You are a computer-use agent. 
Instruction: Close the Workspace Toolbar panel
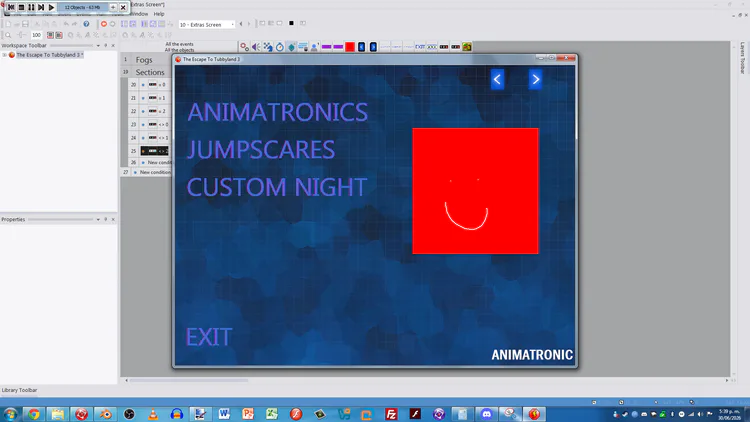[x=113, y=45]
